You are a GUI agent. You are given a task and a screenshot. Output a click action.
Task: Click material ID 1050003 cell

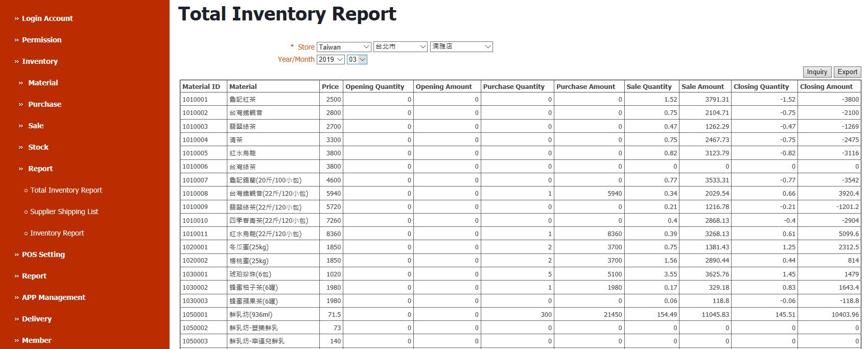pyautogui.click(x=203, y=341)
